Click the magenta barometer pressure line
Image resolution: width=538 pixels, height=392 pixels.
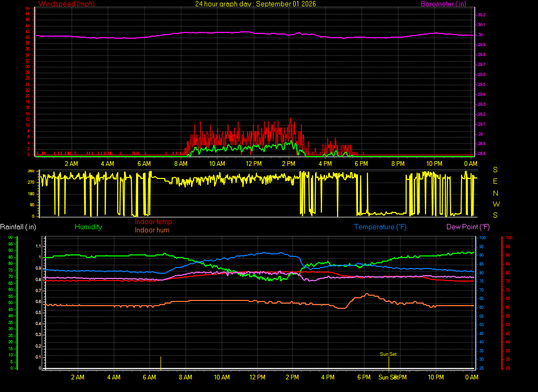pos(254,33)
